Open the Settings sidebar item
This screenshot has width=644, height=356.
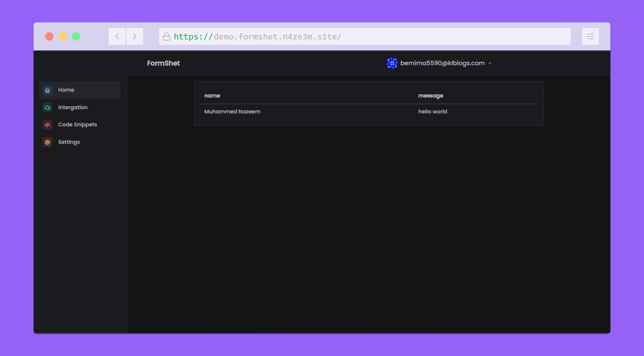point(69,142)
